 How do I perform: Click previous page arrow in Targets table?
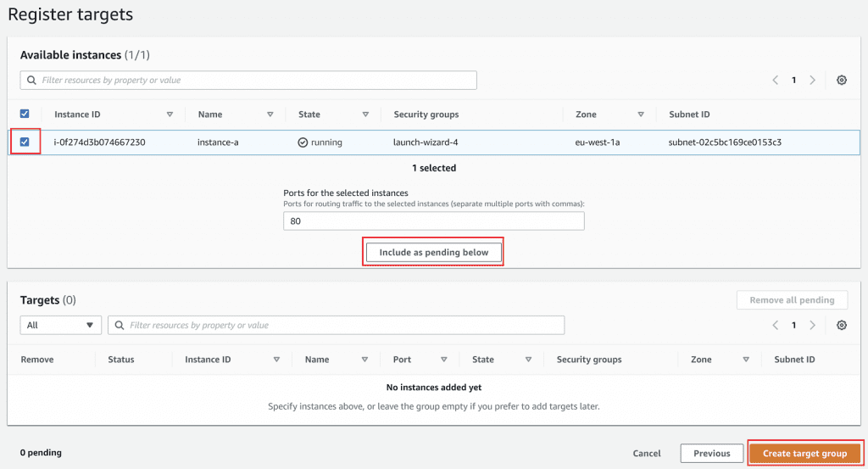(x=775, y=325)
